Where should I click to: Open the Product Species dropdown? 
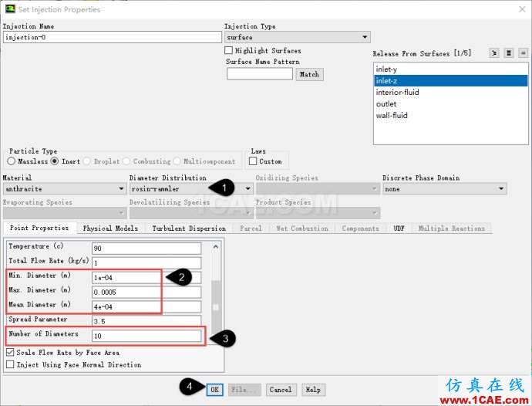coord(318,213)
